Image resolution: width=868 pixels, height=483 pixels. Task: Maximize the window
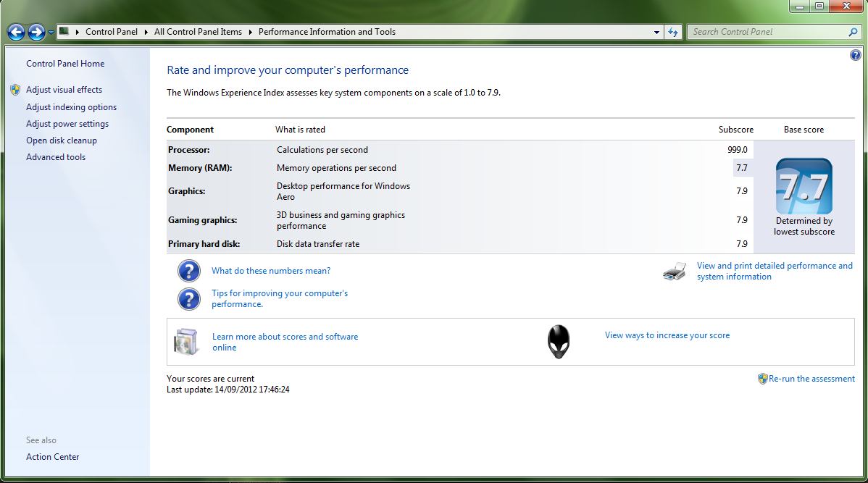click(x=819, y=6)
